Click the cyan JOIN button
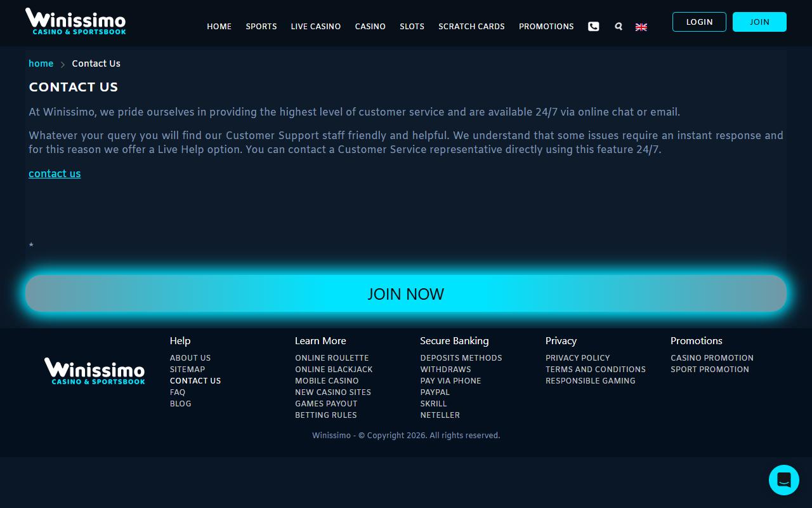The width and height of the screenshot is (812, 508). click(759, 22)
